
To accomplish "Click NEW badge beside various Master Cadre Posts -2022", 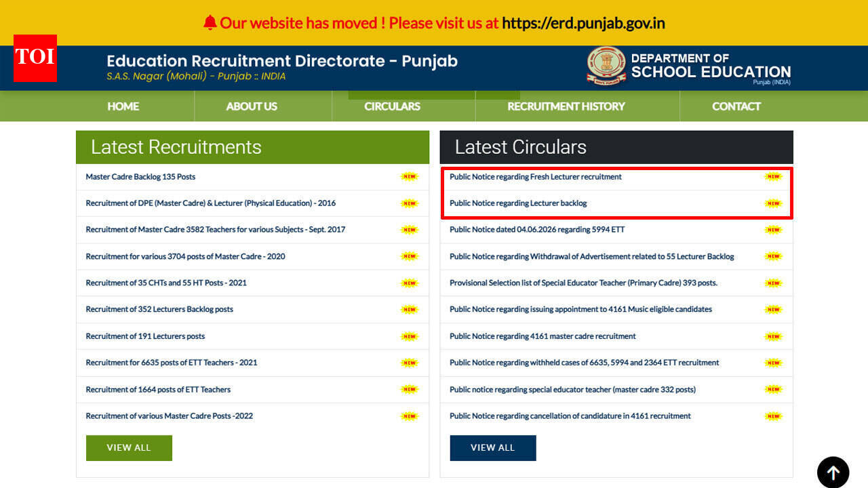I will 410,416.
